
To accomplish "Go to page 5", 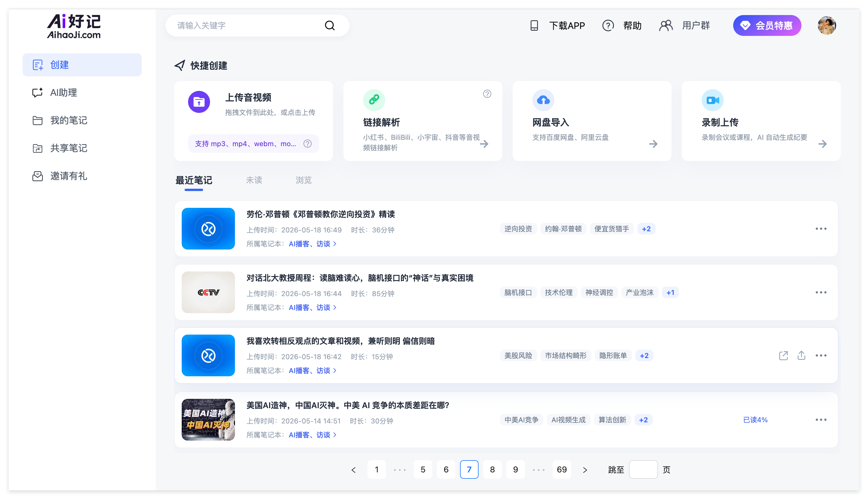I will (423, 469).
